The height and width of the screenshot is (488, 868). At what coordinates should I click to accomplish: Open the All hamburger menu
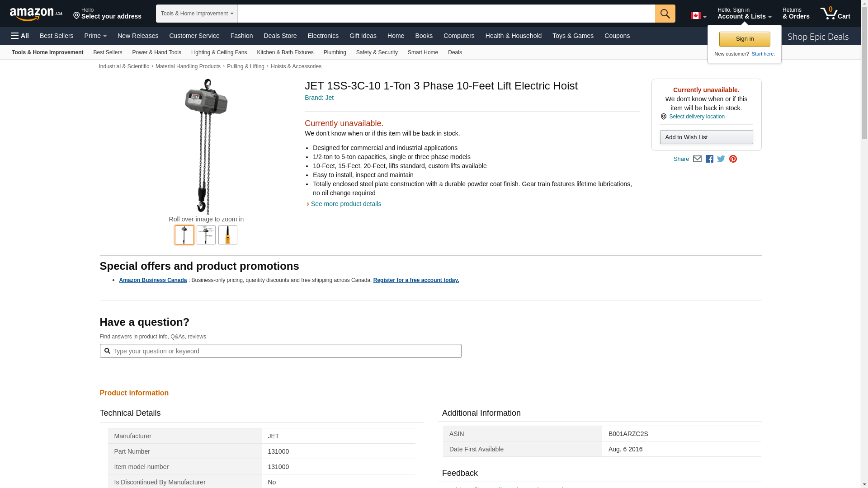point(20,36)
